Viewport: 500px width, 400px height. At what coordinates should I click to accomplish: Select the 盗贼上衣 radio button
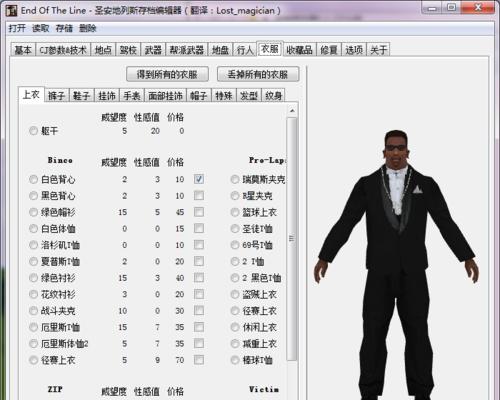(x=235, y=294)
